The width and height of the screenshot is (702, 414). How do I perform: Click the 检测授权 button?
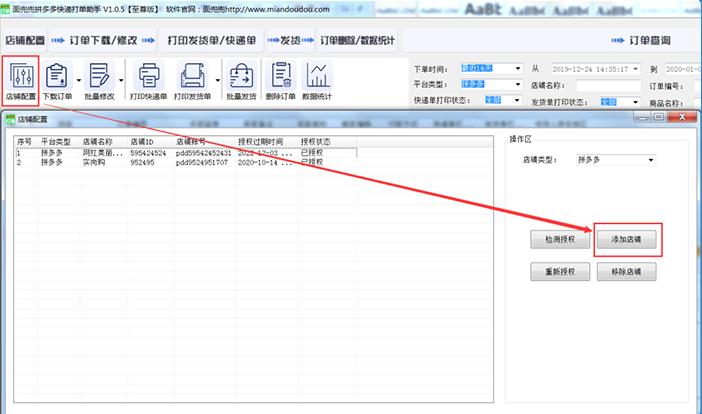[x=560, y=239]
